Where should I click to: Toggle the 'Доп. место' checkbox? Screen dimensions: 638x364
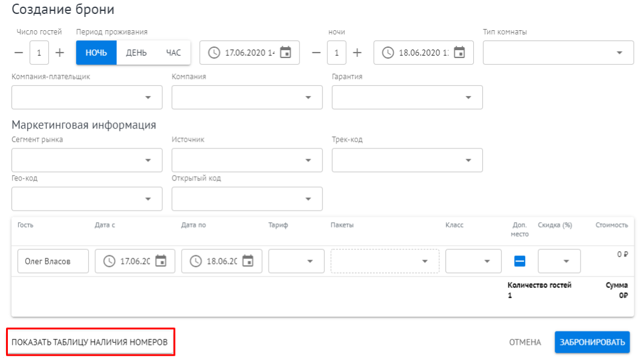(520, 261)
